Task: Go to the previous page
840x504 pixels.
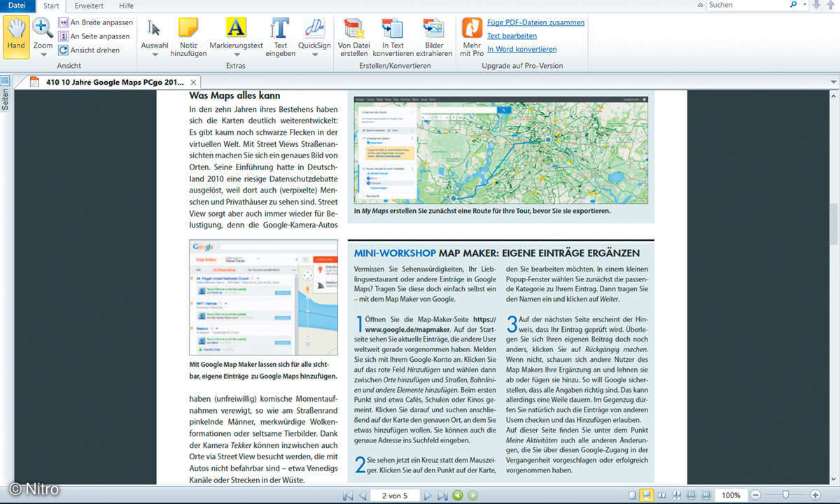Action: (x=363, y=496)
